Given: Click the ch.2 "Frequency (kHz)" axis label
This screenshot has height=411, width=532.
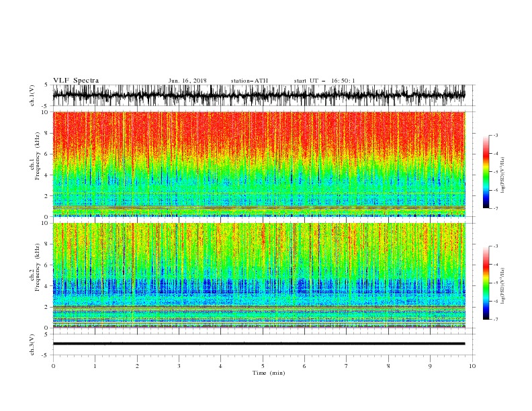Looking at the screenshot, I should 38,267.
